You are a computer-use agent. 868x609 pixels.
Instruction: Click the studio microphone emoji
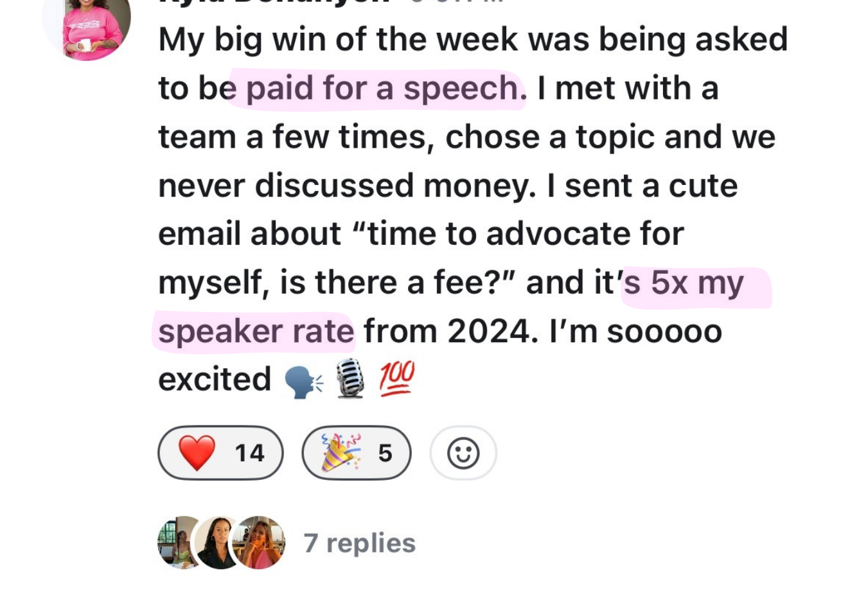coord(351,379)
